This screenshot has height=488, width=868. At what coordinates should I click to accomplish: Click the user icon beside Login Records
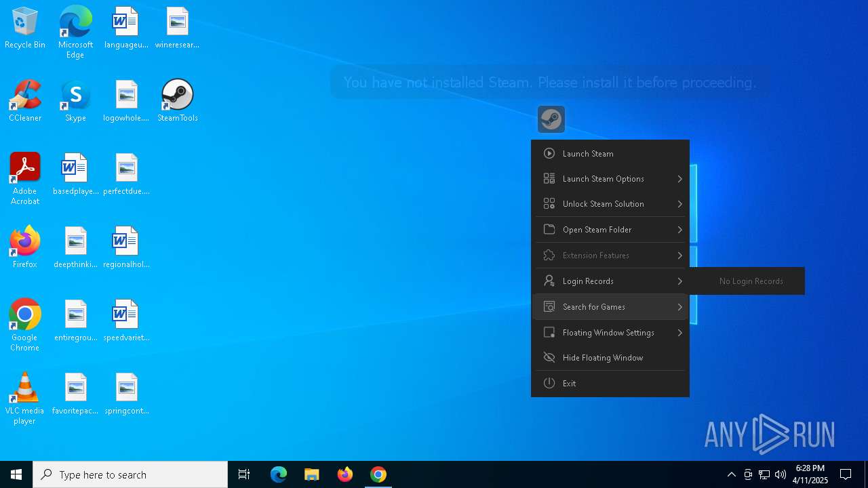(549, 281)
